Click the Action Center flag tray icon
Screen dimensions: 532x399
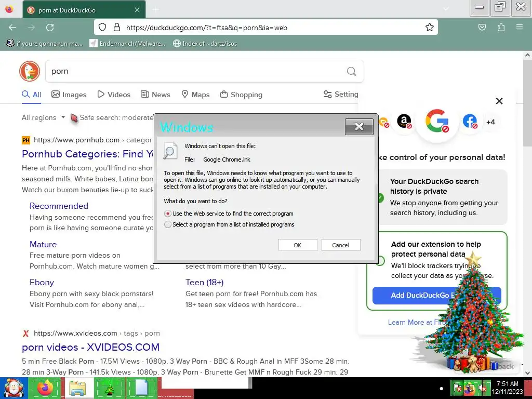click(x=458, y=388)
